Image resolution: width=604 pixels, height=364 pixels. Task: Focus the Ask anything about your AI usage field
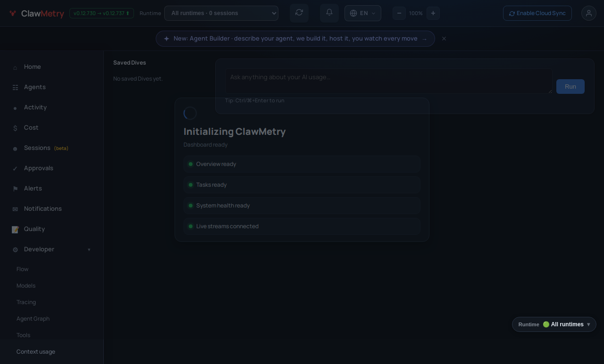click(x=389, y=81)
